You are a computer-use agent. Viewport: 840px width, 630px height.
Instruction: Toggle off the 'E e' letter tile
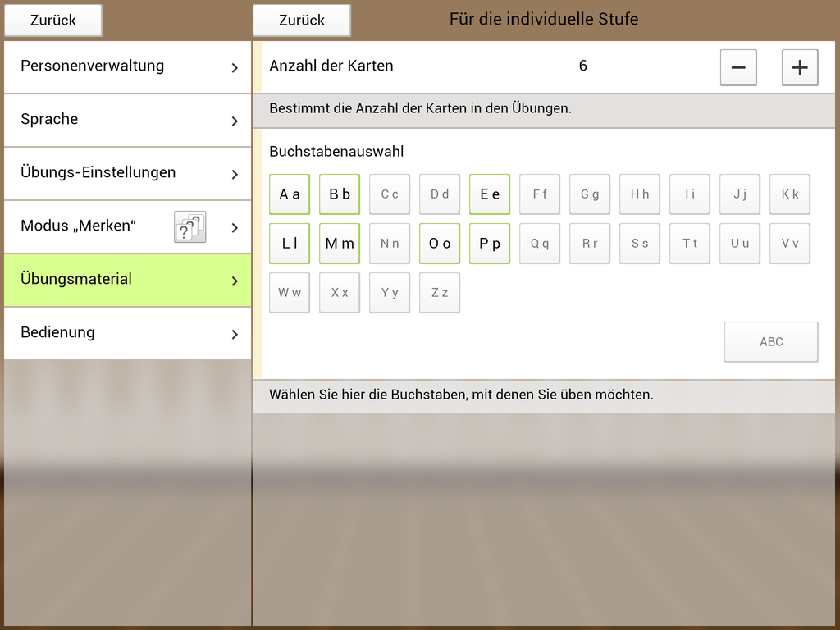click(x=490, y=194)
